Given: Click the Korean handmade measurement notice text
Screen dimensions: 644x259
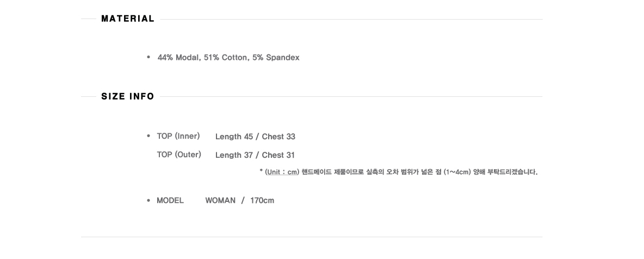Looking at the screenshot, I should pos(419,172).
